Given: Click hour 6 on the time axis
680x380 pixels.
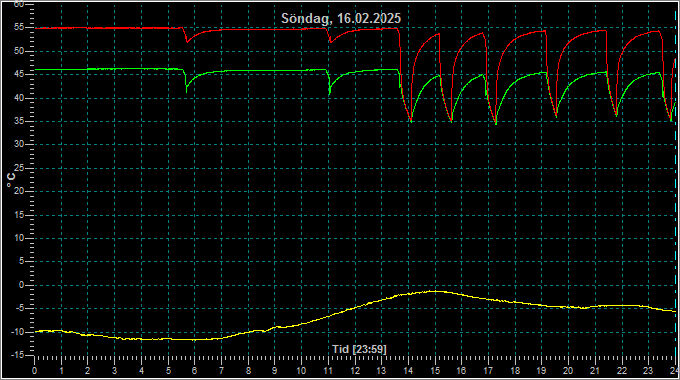Looking at the screenshot, I should point(194,371).
